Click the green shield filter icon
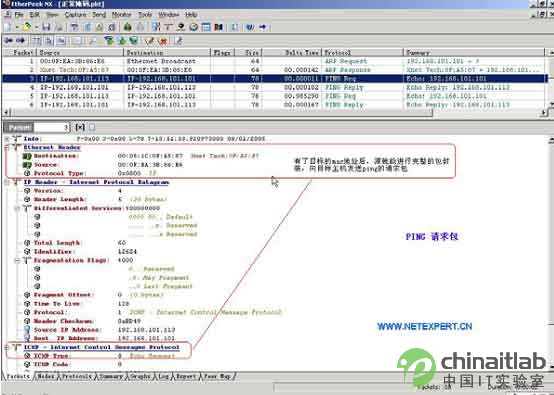This screenshot has width=554, height=395. [134, 41]
